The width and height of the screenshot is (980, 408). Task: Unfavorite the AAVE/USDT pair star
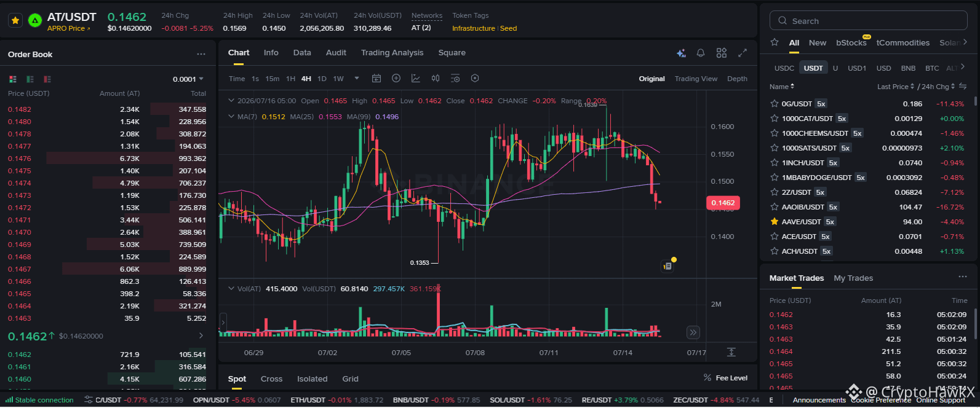point(775,222)
